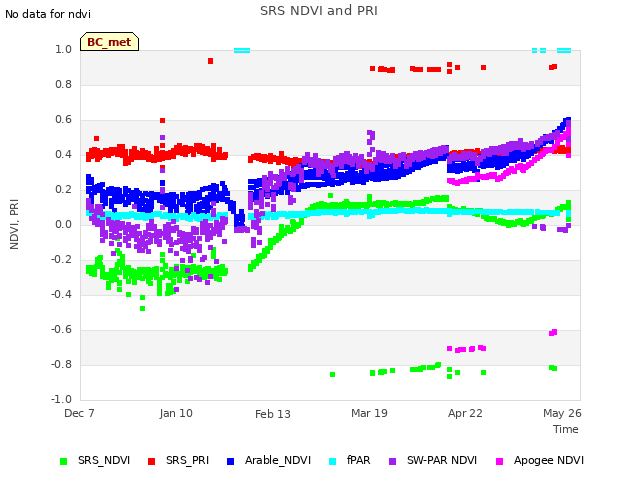Click the 'No data for ndvi' message

pos(48,14)
